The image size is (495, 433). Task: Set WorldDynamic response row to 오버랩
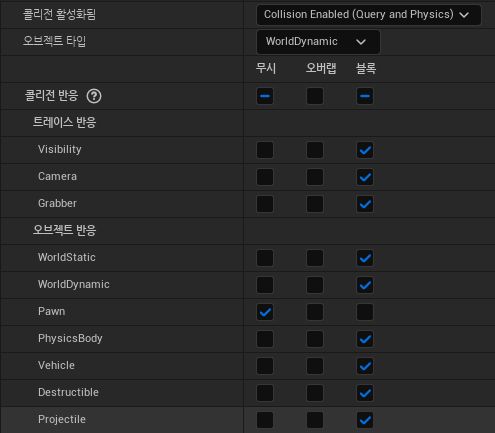(315, 285)
